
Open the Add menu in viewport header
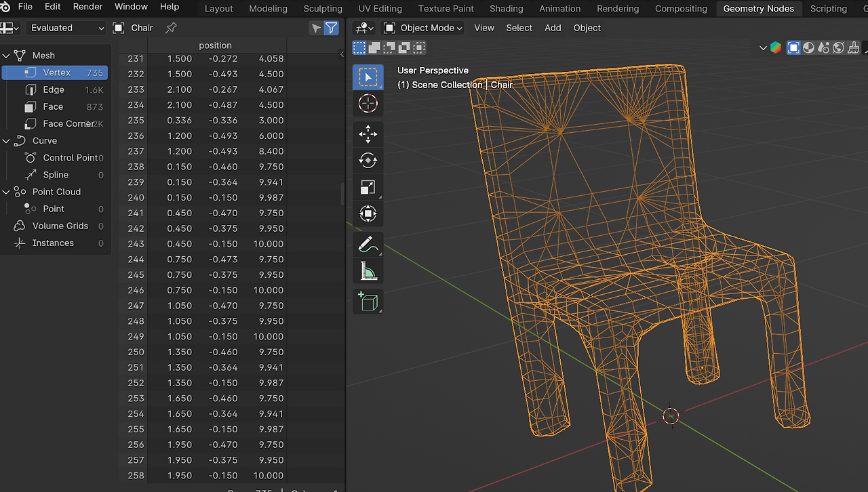[553, 28]
